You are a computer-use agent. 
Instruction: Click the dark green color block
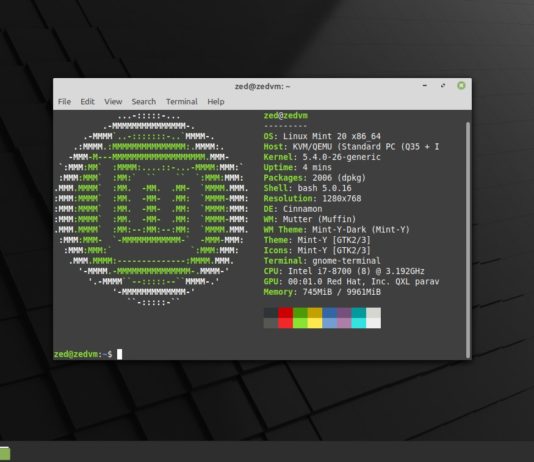tap(300, 313)
